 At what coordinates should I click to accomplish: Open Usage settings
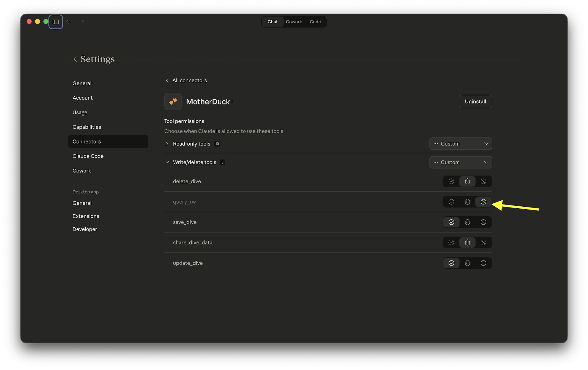point(80,112)
